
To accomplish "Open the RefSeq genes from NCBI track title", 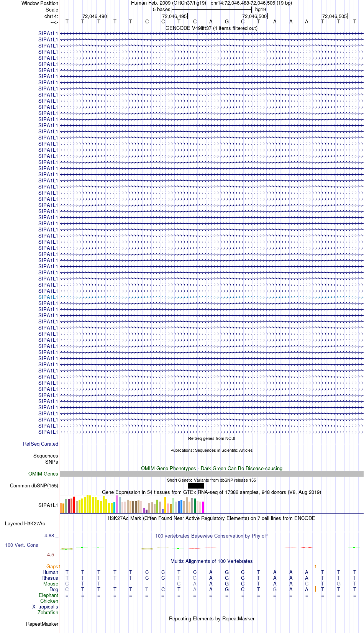I will (212, 438).
